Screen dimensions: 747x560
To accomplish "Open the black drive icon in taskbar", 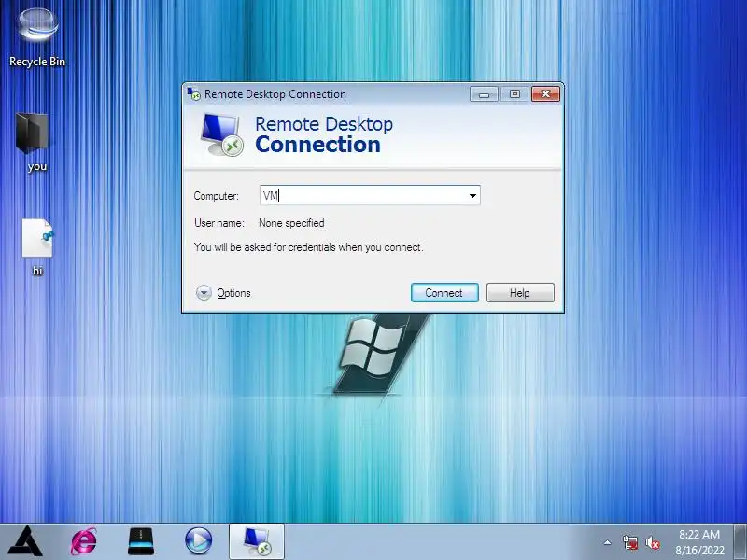I will pos(141,541).
